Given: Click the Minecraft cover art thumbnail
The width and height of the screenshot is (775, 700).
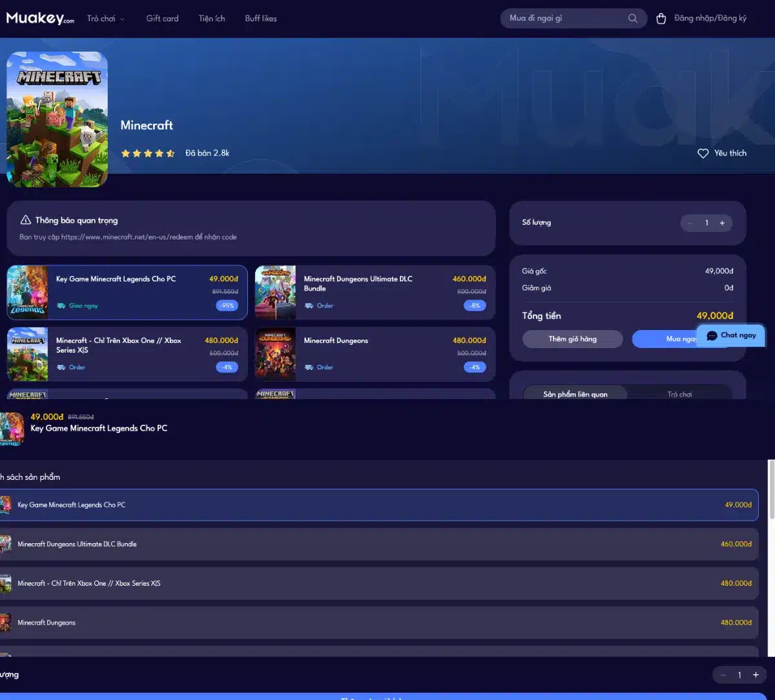Looking at the screenshot, I should click(57, 119).
